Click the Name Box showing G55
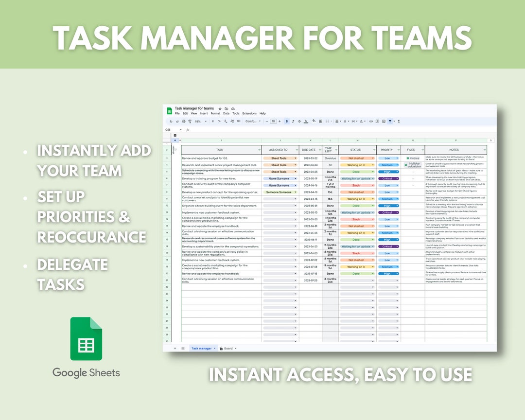Image resolution: width=525 pixels, height=420 pixels. (x=168, y=129)
